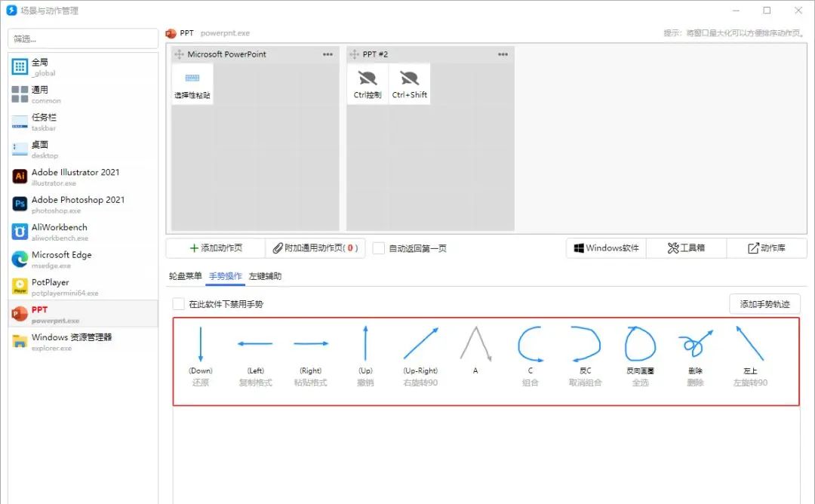Select the 反C 取消组合 gesture

pos(586,356)
